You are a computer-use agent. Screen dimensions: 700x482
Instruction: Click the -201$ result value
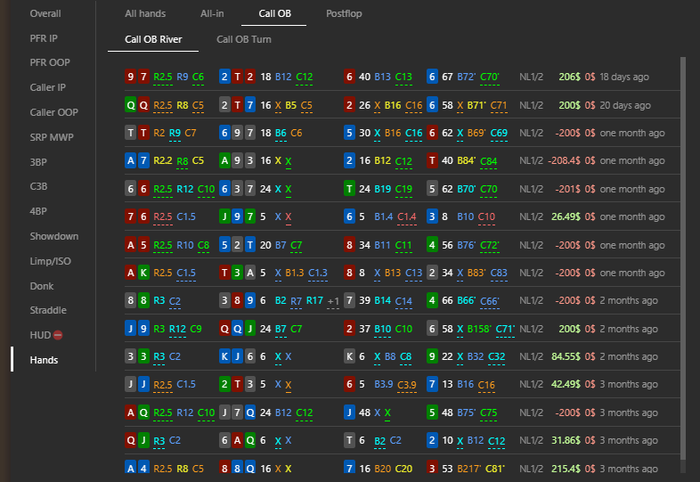(568, 189)
